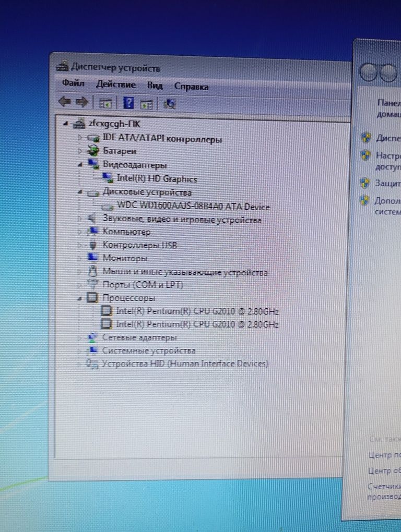Select the IDE ATA/ATAPI controllers icon
Viewport: 401px width, 532px height.
pyautogui.click(x=92, y=138)
